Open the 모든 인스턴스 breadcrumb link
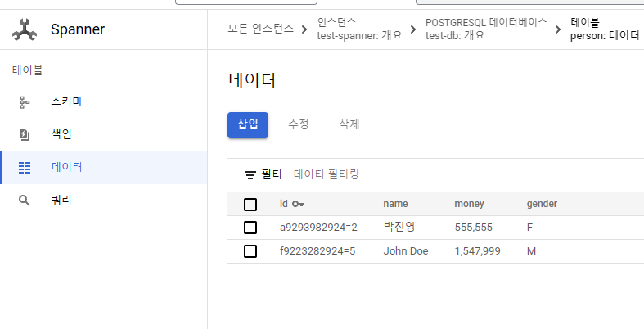 (261, 30)
